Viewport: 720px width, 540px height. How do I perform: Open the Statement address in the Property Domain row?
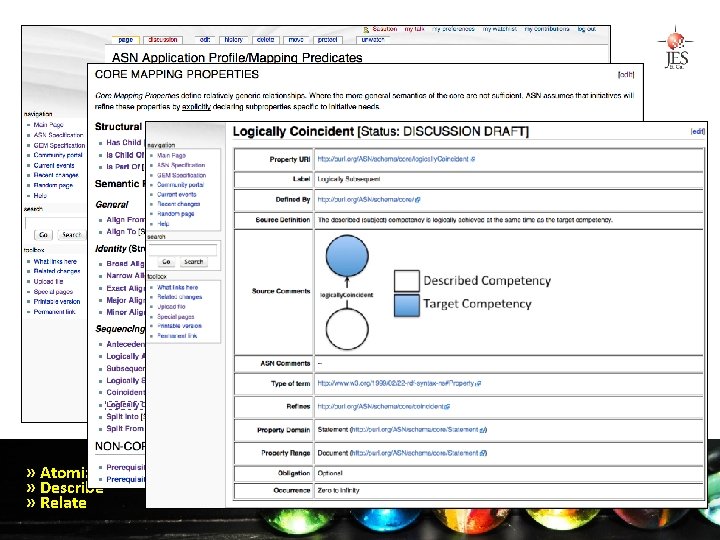(416, 430)
